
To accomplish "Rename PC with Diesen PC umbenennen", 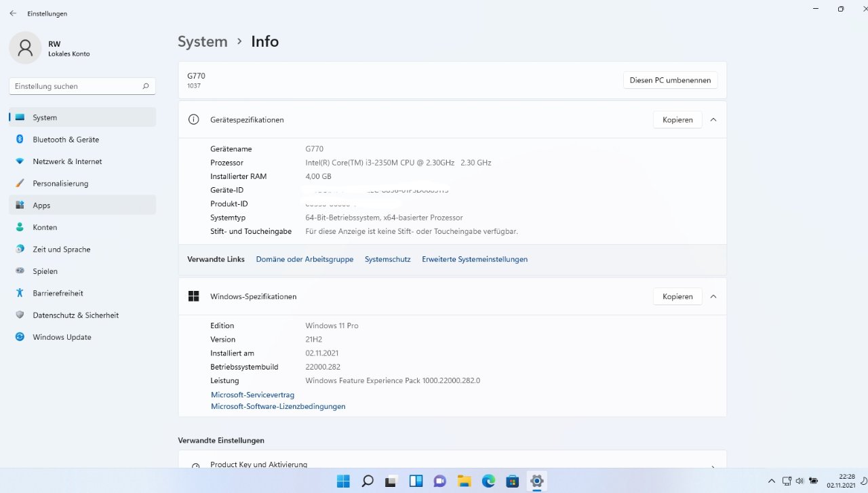I will click(x=670, y=80).
